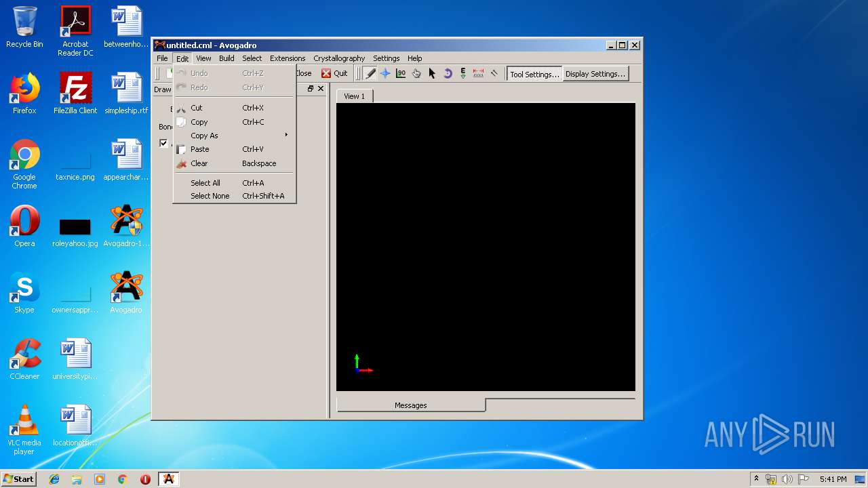Select the Draw pencil tool

[x=370, y=73]
